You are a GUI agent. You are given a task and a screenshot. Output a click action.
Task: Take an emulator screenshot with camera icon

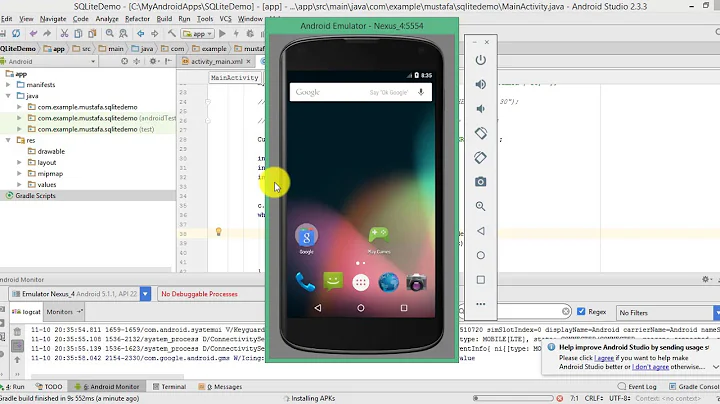[480, 182]
